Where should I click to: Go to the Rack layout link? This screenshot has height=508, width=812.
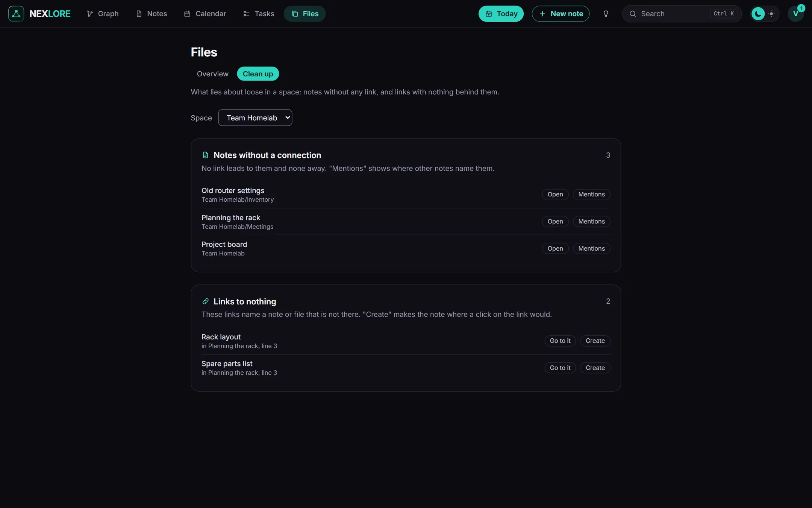point(560,341)
